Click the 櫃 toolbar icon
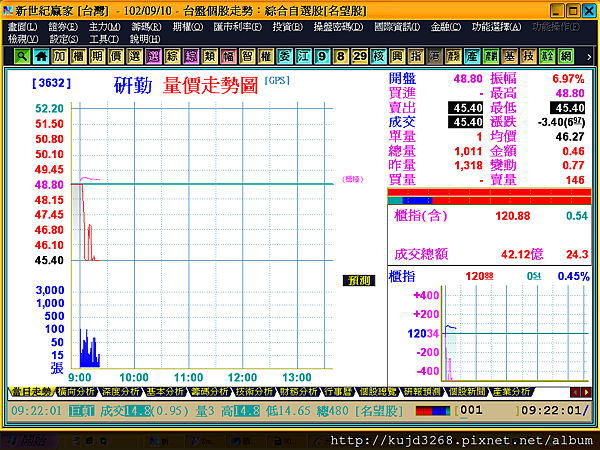The image size is (600, 450). [78, 57]
